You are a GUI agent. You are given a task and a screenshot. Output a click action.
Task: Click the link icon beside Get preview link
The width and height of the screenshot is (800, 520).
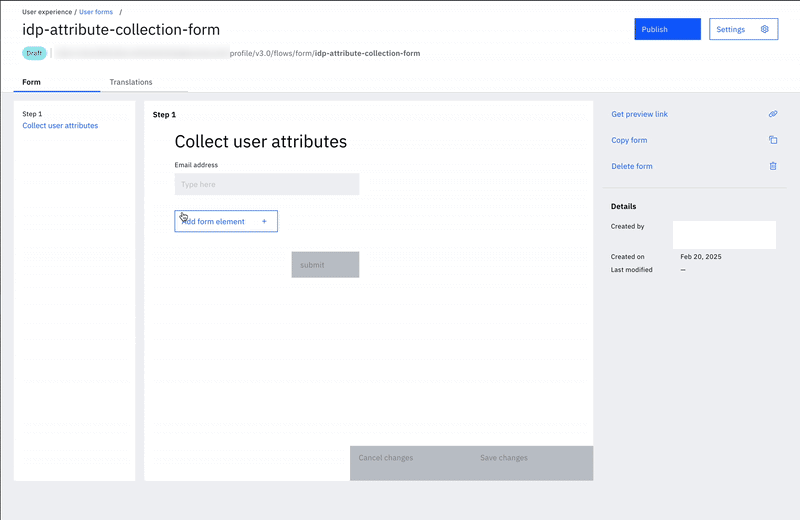coord(773,114)
